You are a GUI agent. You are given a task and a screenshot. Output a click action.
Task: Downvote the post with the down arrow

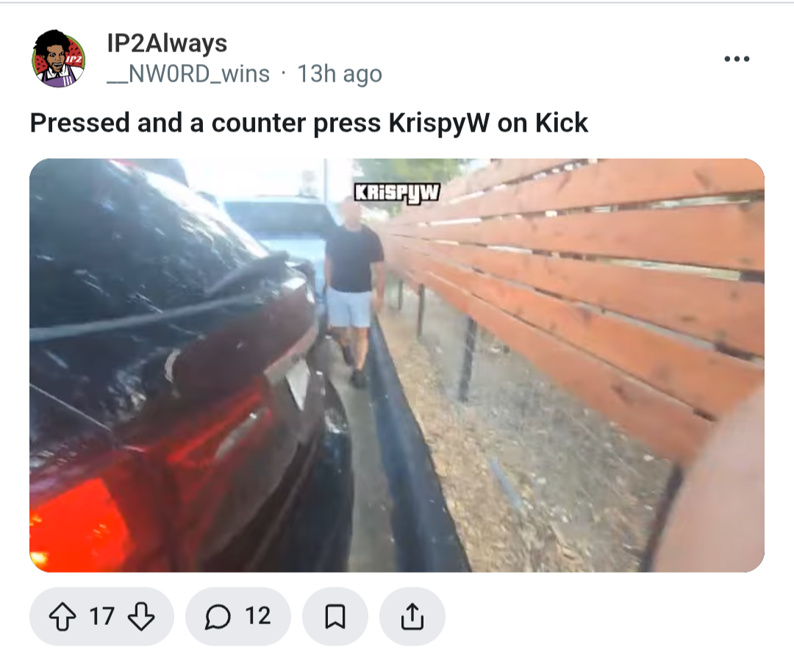click(140, 616)
